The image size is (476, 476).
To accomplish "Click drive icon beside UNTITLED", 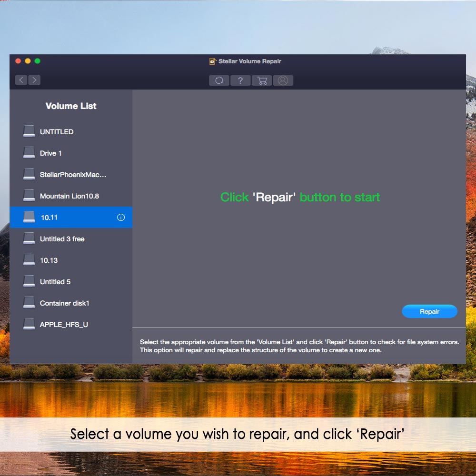I will pyautogui.click(x=29, y=131).
